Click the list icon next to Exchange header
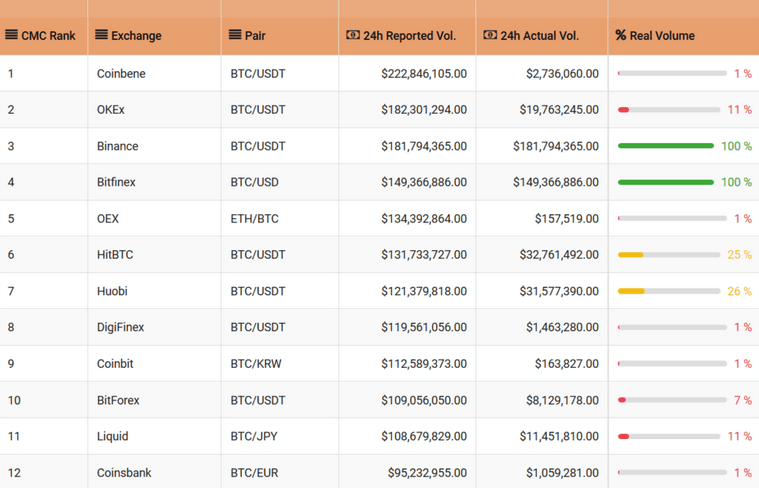The width and height of the screenshot is (759, 488). (101, 35)
